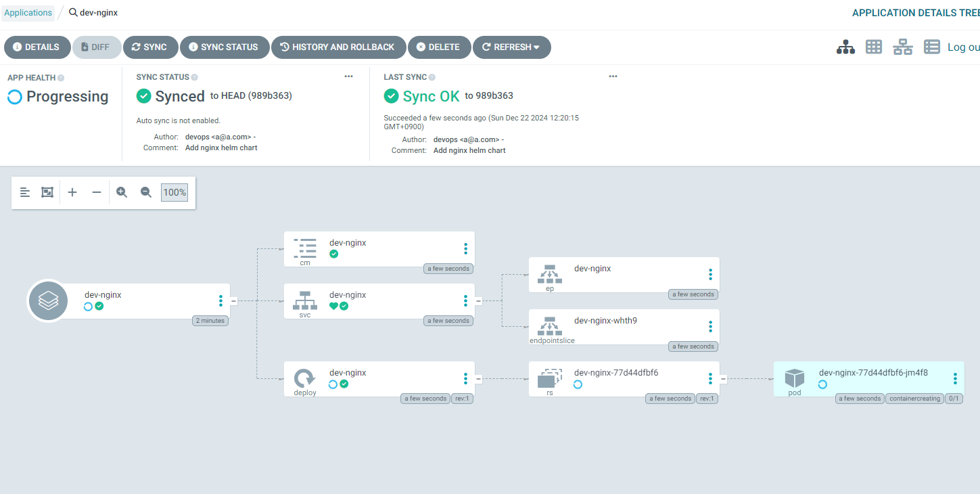The width and height of the screenshot is (980, 494).
Task: Select the dev-nginx application root node icon
Action: 48,301
